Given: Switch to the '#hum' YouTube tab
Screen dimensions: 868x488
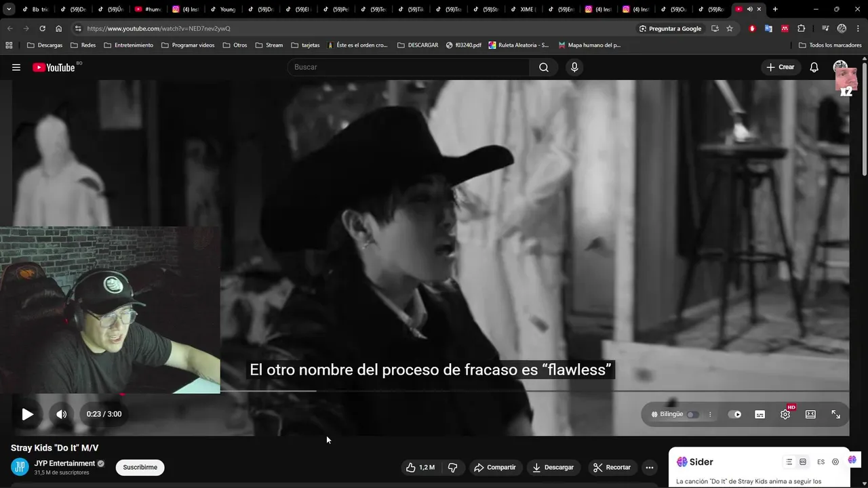Looking at the screenshot, I should coord(148,9).
